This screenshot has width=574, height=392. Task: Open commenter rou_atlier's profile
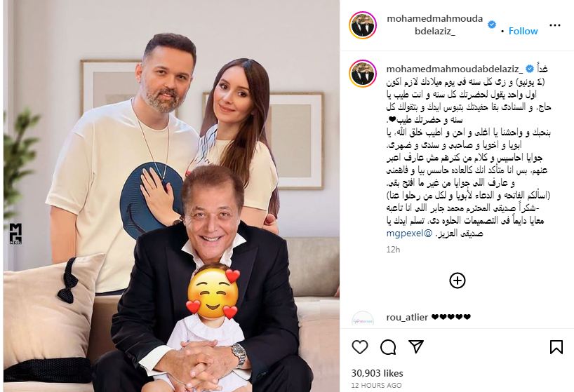coord(407,317)
